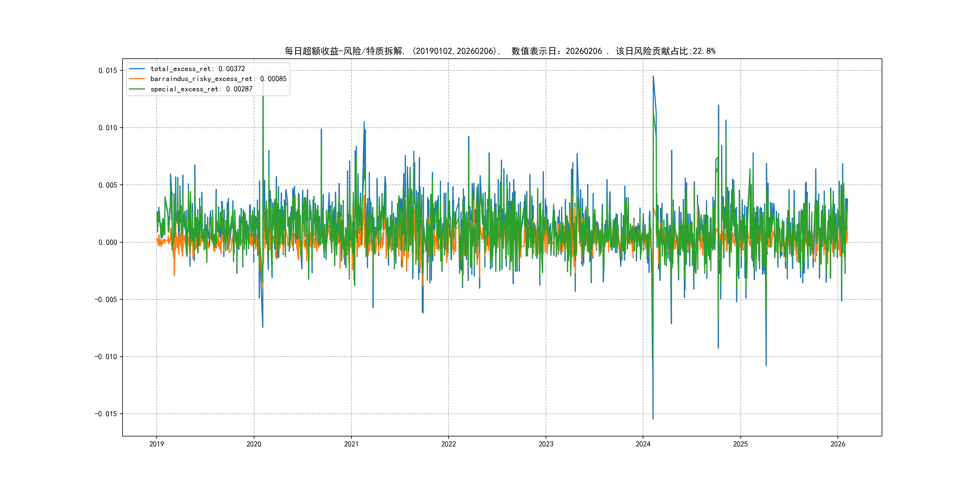The width and height of the screenshot is (980, 490).
Task: Select the barraindus_risky_excess_ret: 0.00085 legend label
Action: (218, 79)
